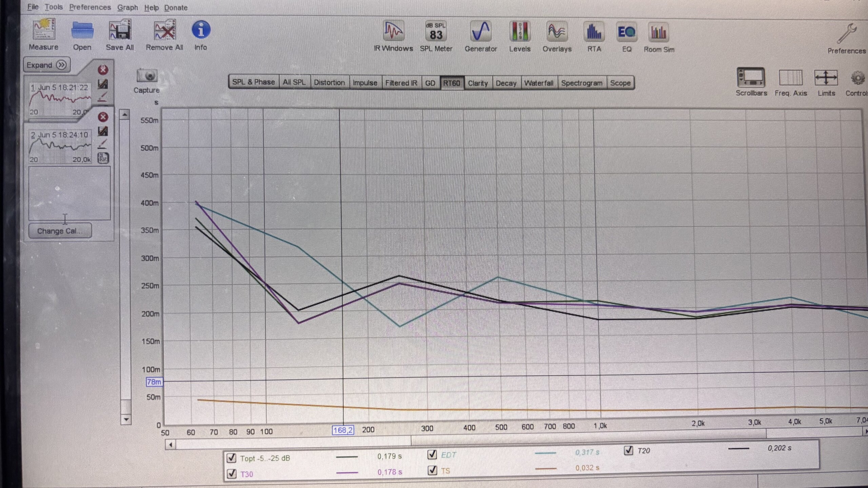Select the second measurement thumbnail
The height and width of the screenshot is (488, 868).
pos(60,147)
